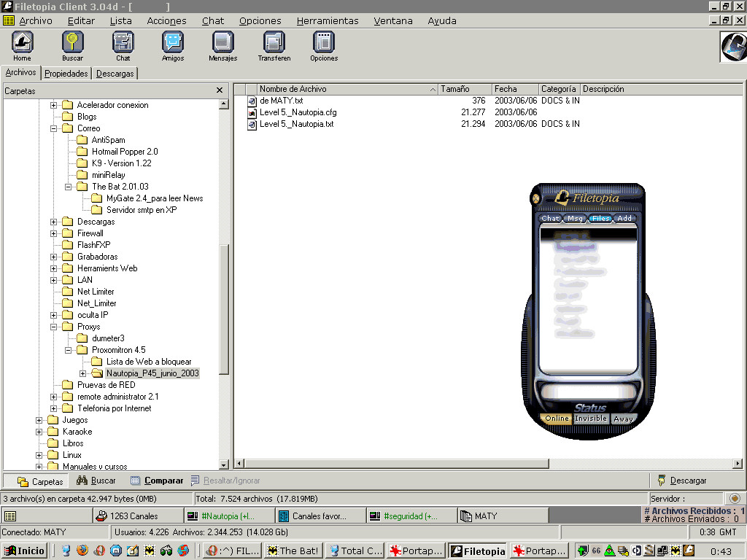Open the Windows Inicio start button
This screenshot has height=560, width=747.
[24, 551]
